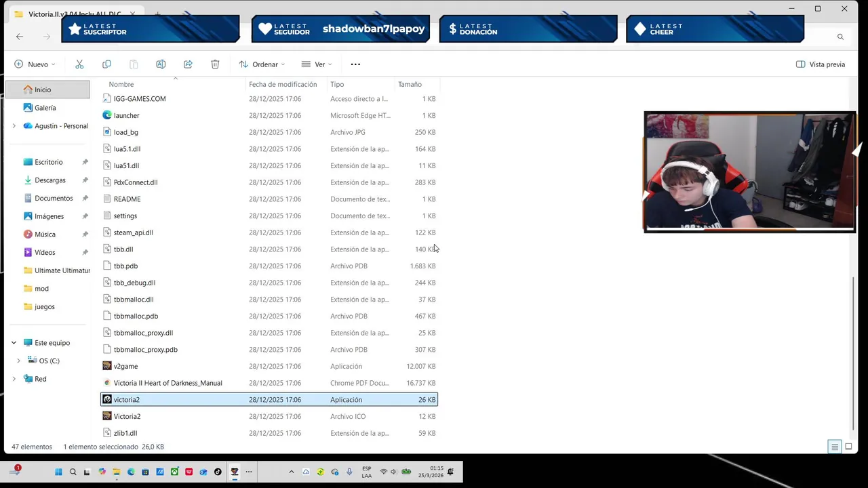Select the PdxConnect.dll file
The height and width of the screenshot is (488, 868).
[269, 182]
